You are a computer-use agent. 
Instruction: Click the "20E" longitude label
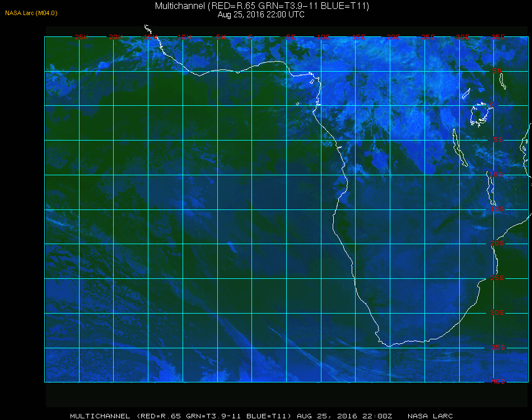[x=393, y=37]
